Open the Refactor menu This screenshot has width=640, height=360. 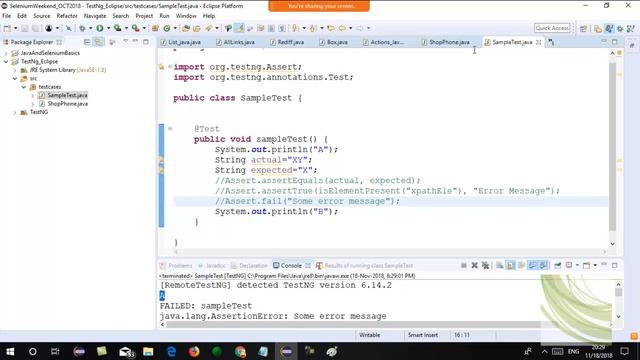click(67, 16)
